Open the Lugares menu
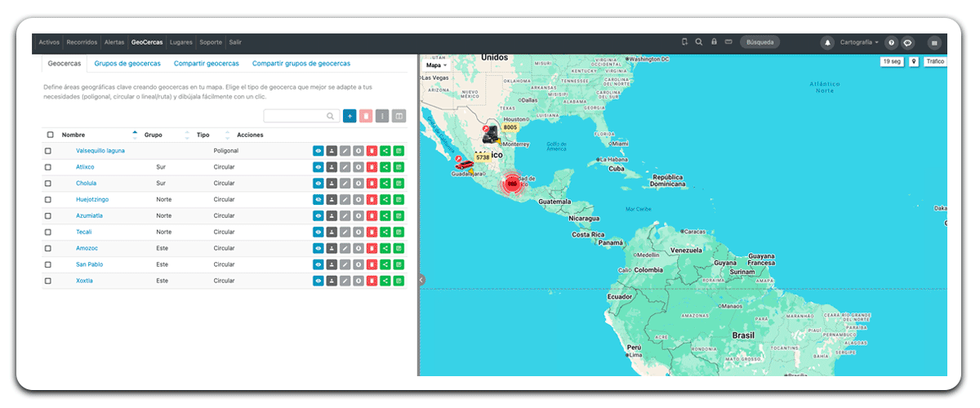Viewport: 980px width, 408px height. [180, 42]
